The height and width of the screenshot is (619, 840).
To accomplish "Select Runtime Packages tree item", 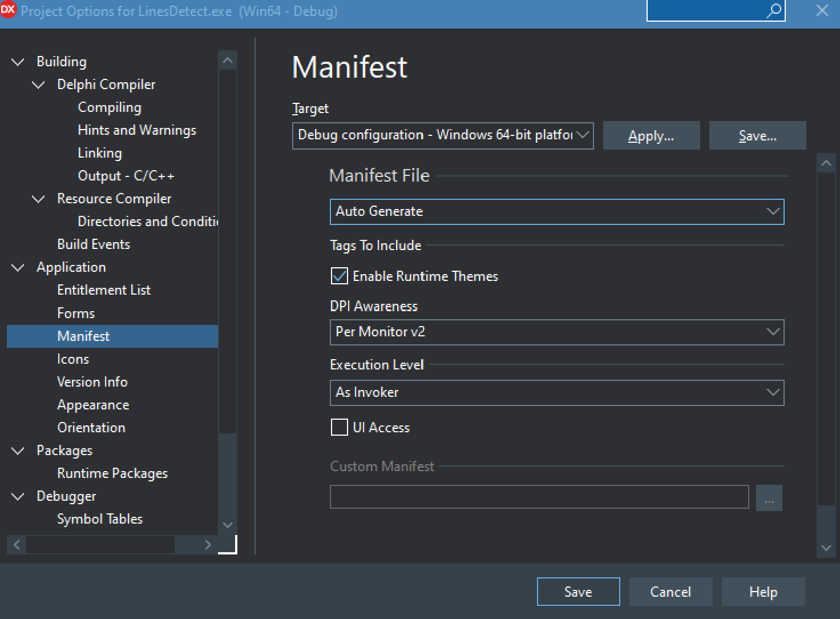I will [112, 473].
